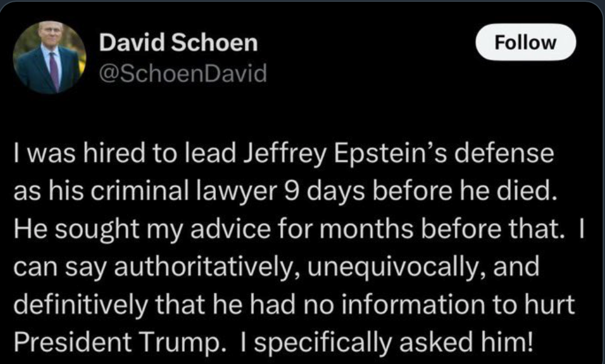
Task: Open David Schoen's profile picture
Action: point(49,57)
